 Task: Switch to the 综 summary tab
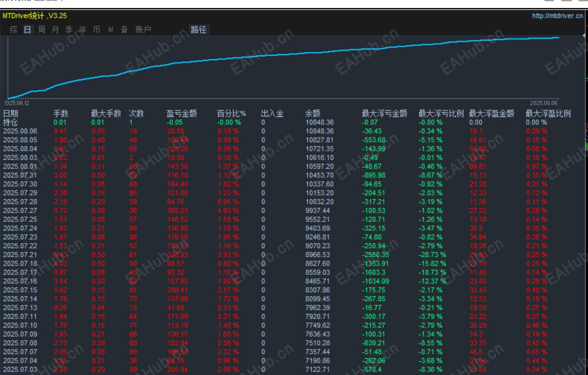14,29
